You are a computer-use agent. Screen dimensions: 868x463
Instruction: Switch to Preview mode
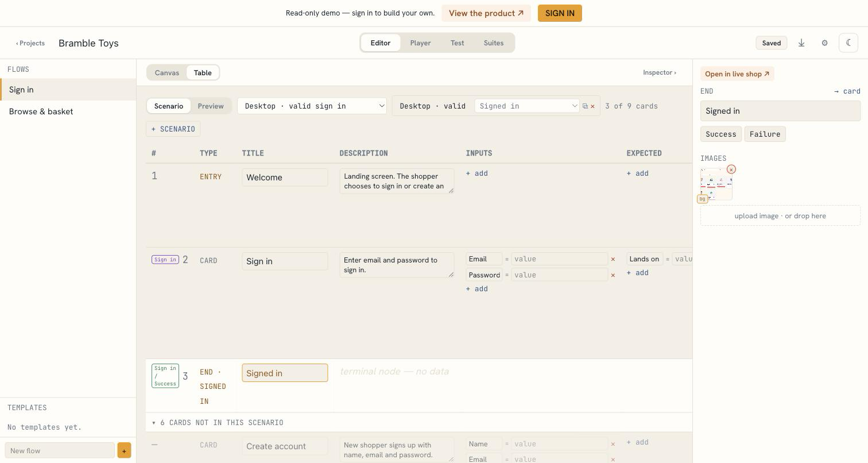click(x=211, y=106)
